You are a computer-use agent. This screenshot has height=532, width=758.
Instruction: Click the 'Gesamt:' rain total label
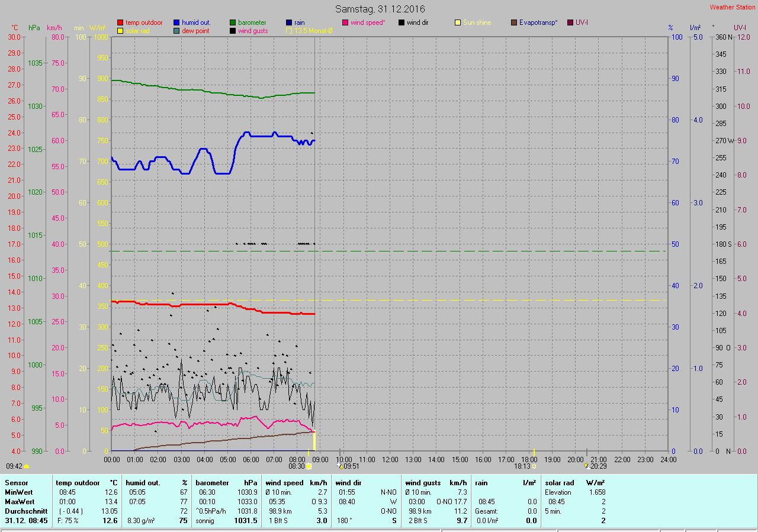pos(486,511)
